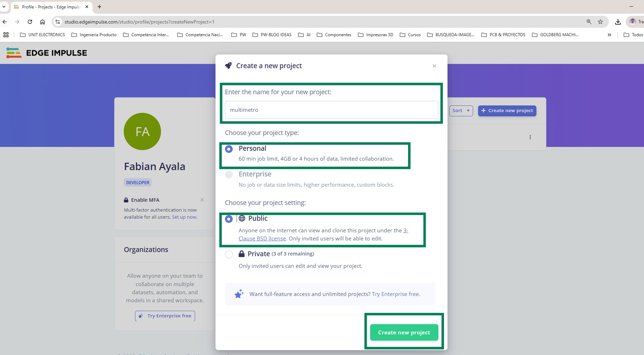Open the tab search dropdown arrow

click(4, 7)
